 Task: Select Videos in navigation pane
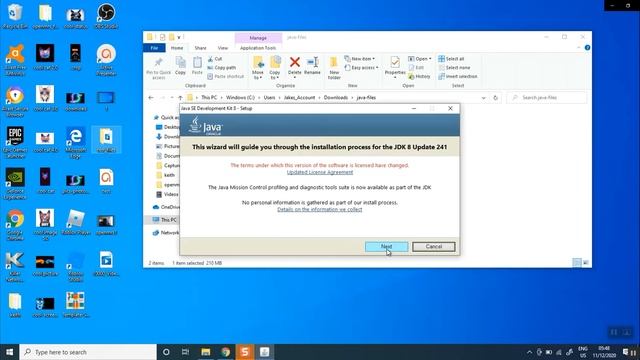tap(168, 194)
